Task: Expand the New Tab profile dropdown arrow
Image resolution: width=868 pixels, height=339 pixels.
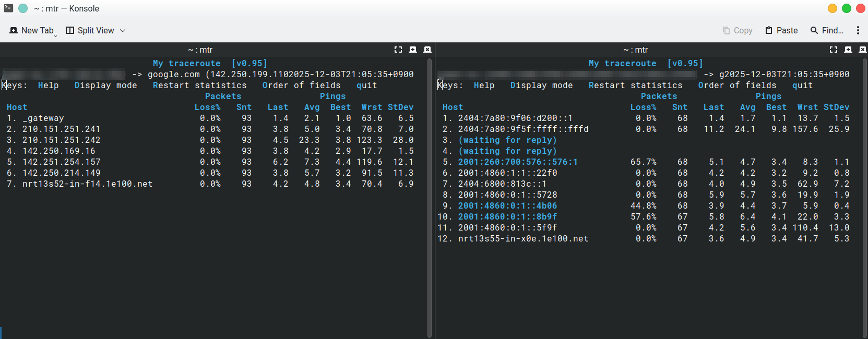Action: (56, 35)
